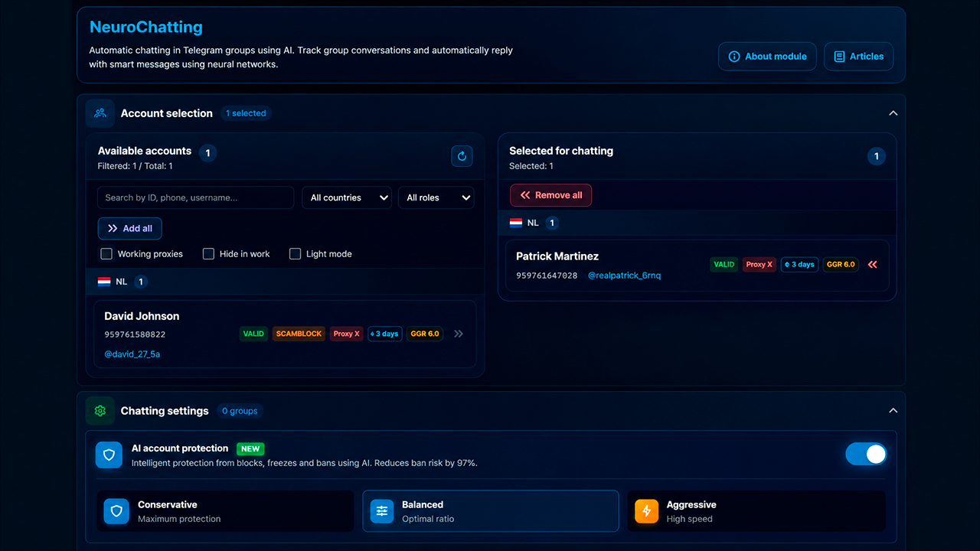Click the Chatting settings gear icon
980x551 pixels.
click(x=100, y=411)
